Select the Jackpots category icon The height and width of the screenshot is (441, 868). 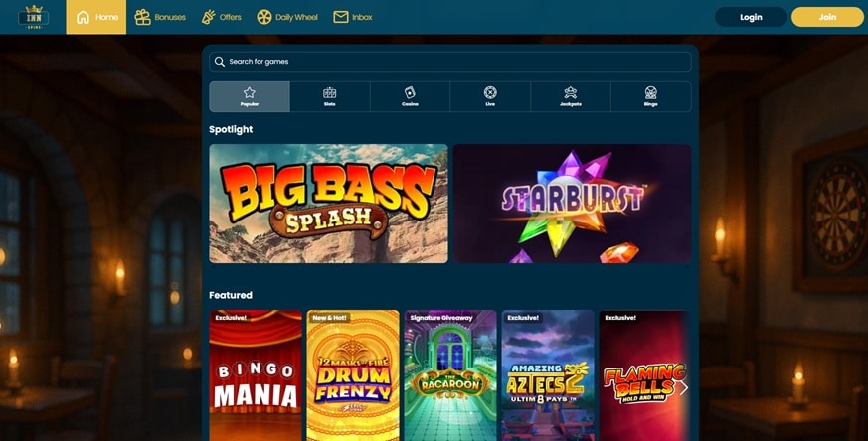tap(571, 92)
